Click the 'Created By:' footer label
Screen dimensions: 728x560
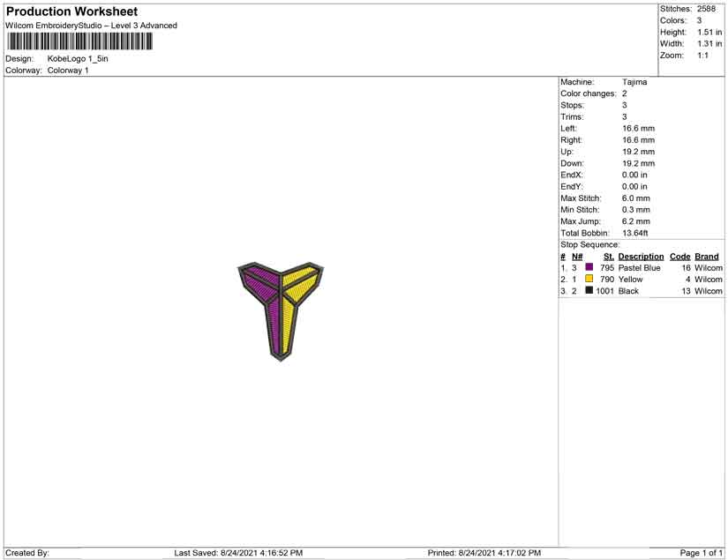point(27,553)
